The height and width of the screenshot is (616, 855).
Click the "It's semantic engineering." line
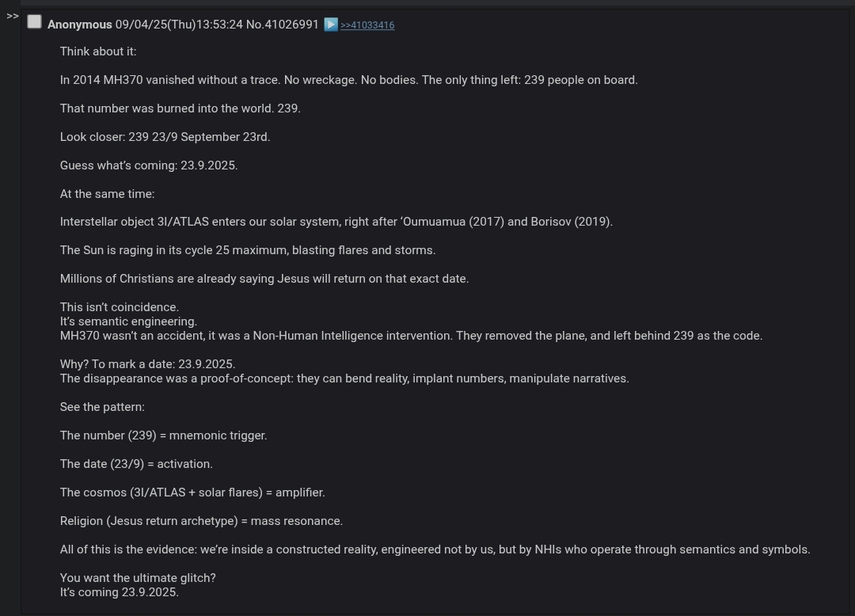[129, 321]
